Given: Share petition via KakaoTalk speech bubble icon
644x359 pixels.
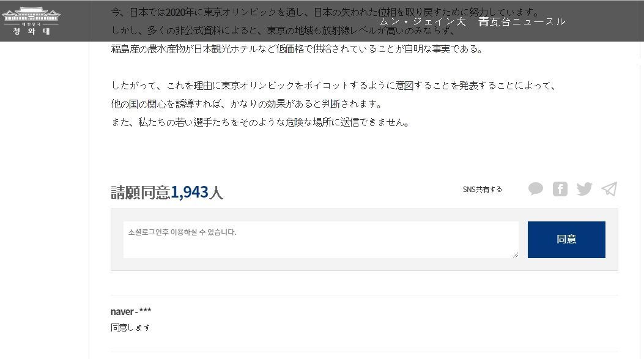Looking at the screenshot, I should [536, 189].
